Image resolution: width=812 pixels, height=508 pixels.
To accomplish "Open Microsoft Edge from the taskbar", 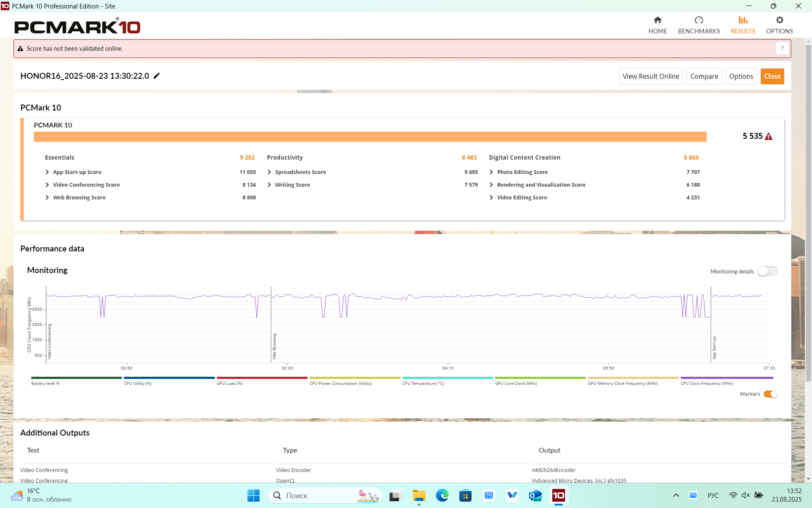I will click(442, 495).
